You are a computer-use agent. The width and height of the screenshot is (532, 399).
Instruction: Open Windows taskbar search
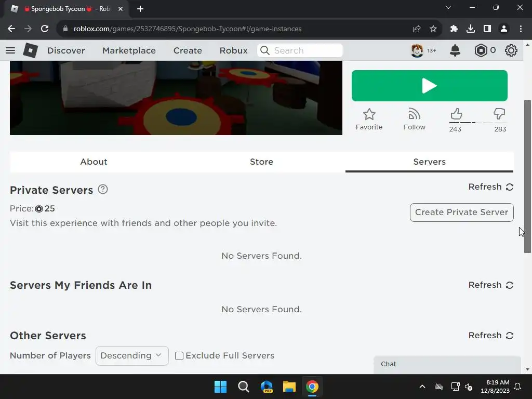coord(244,387)
